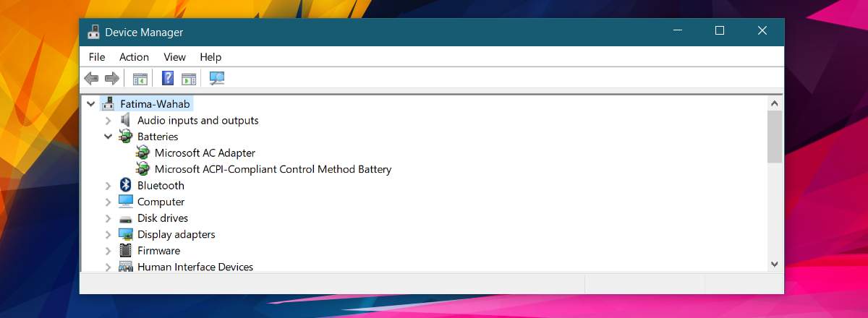Open the File menu
This screenshot has height=318, width=868.
(97, 57)
